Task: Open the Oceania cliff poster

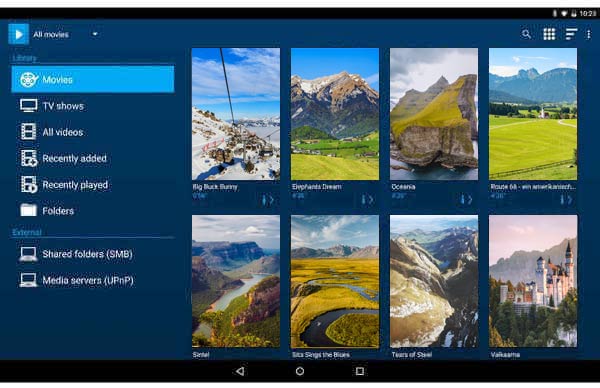Action: click(x=434, y=114)
